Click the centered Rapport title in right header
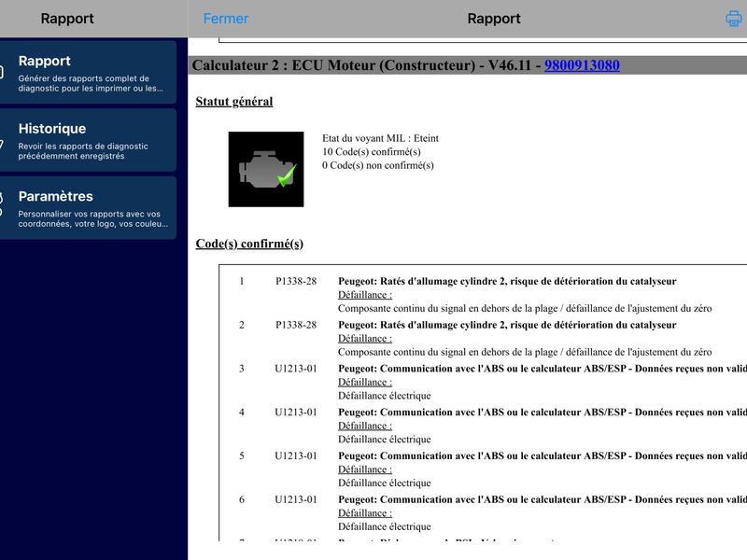The image size is (747, 560). click(494, 19)
